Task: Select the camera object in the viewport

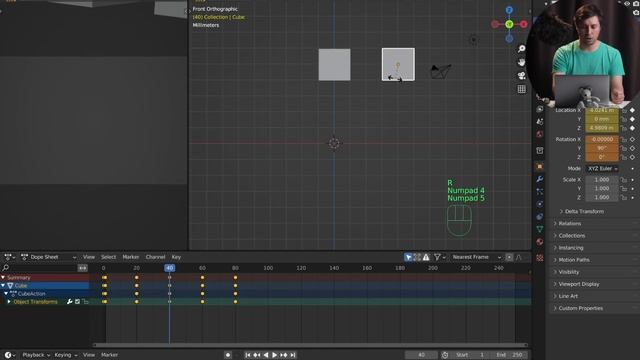Action: (x=441, y=71)
